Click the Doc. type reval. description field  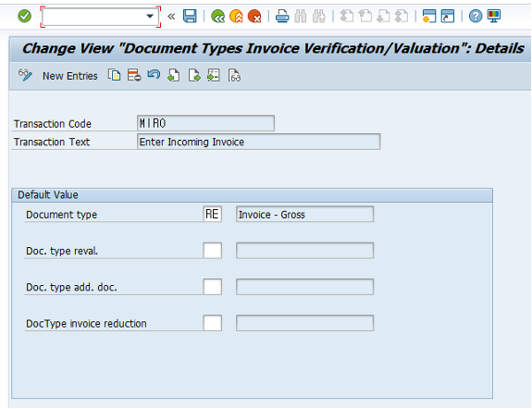[304, 251]
